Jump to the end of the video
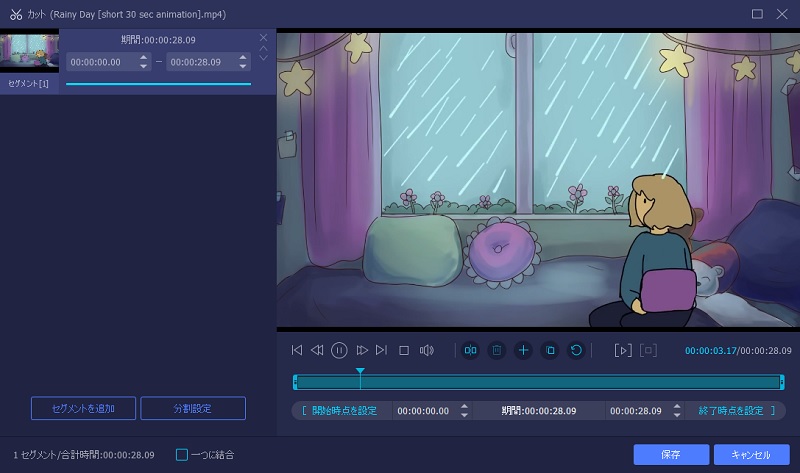 (x=381, y=350)
